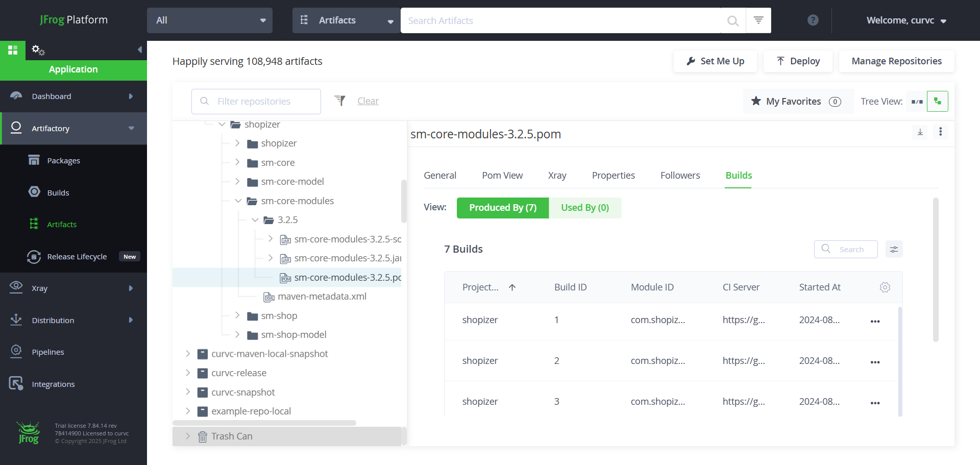Open the Welcome, curvc user menu
This screenshot has height=465, width=980.
tap(906, 20)
